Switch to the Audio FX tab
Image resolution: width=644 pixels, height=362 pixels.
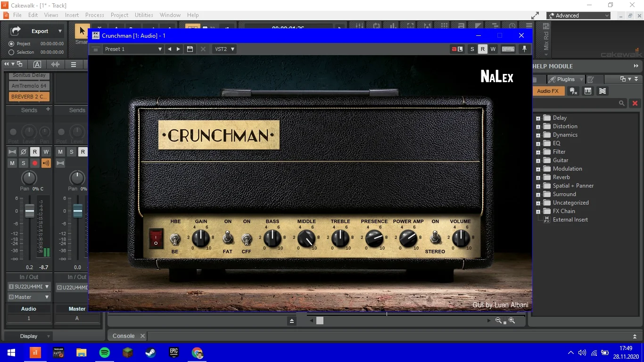[547, 91]
